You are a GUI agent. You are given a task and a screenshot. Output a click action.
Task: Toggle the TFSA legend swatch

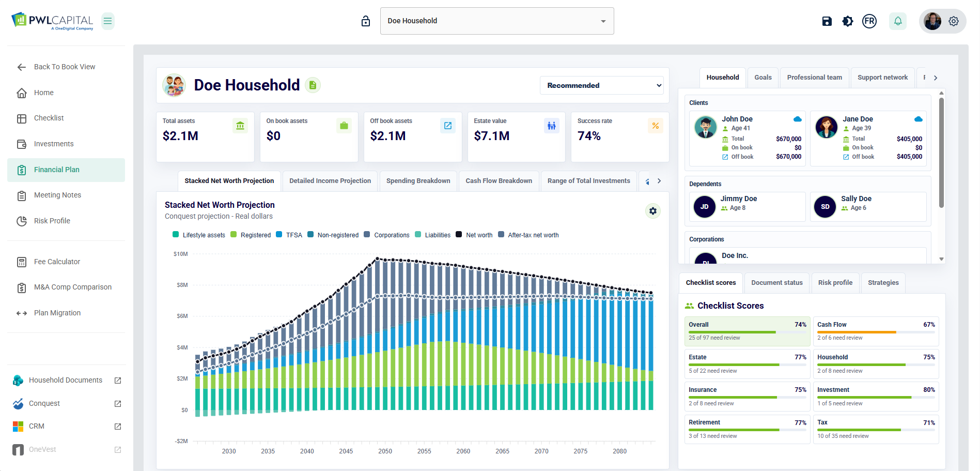click(x=279, y=235)
